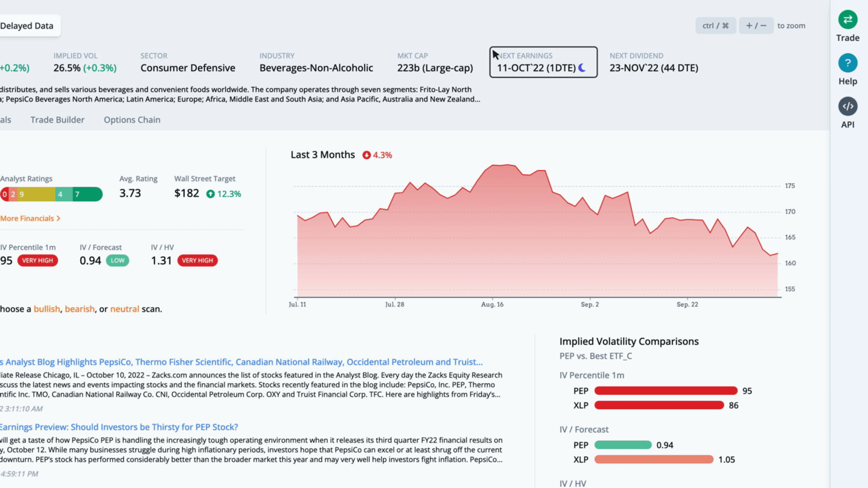Click the moon icon beside next earnings date
Image resolution: width=868 pixels, height=488 pixels.
[582, 68]
